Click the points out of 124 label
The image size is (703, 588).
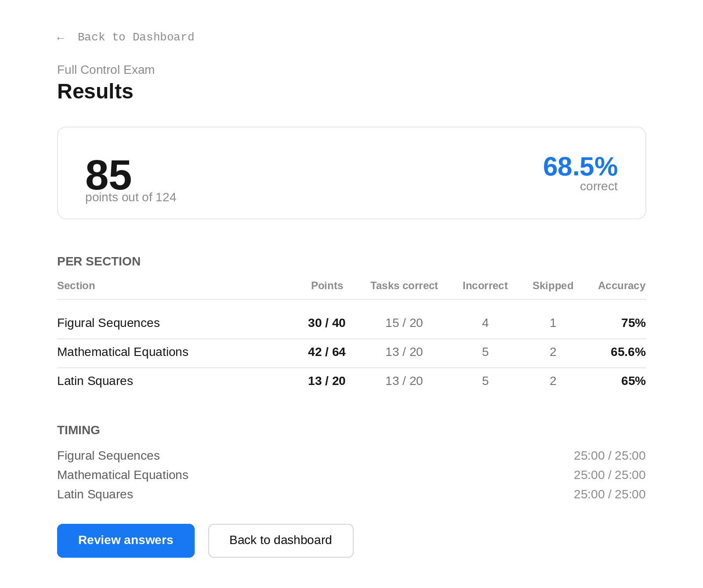coord(130,197)
